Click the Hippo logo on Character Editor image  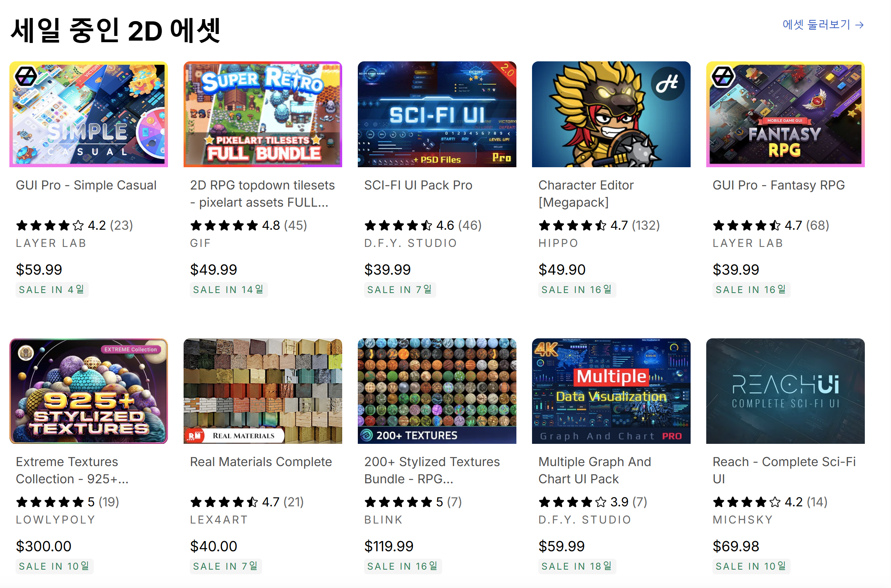[668, 83]
